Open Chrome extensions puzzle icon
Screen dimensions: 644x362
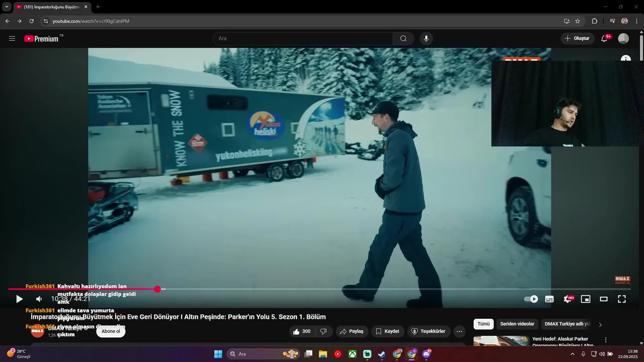click(594, 21)
